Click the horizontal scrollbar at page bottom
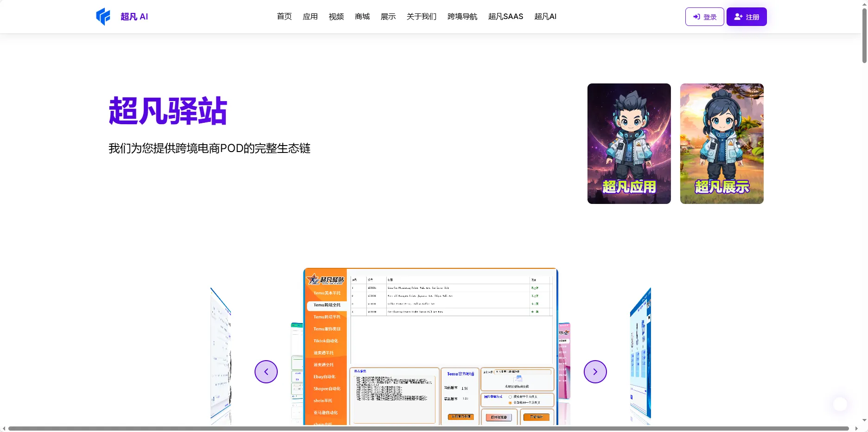Screen dimensions: 868x432 tap(431, 428)
